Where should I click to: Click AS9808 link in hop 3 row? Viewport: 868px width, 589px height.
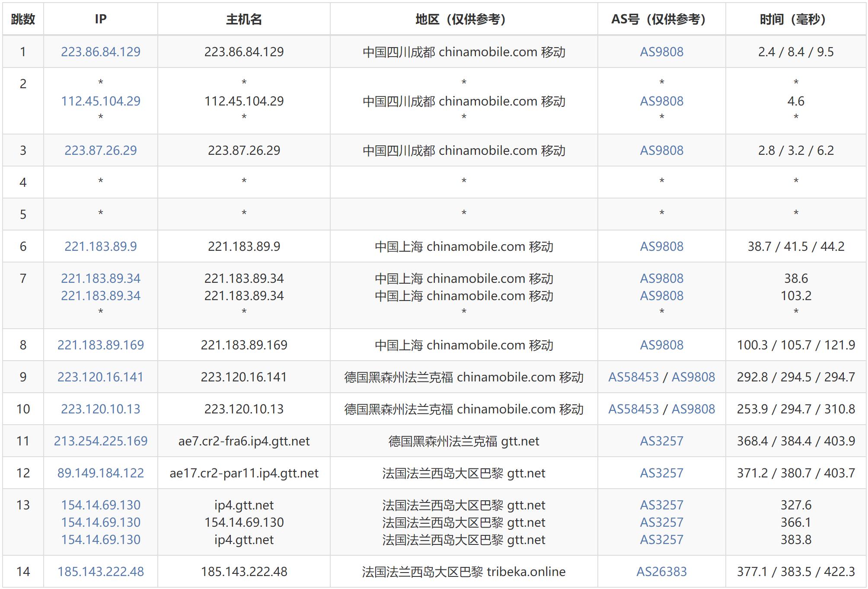click(x=662, y=150)
